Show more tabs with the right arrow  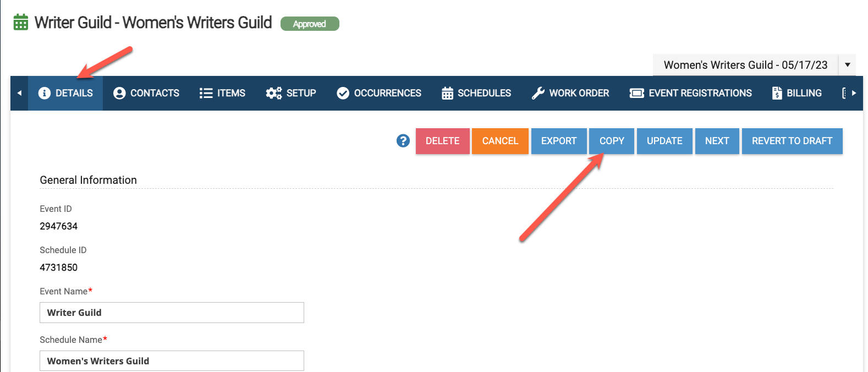point(854,93)
